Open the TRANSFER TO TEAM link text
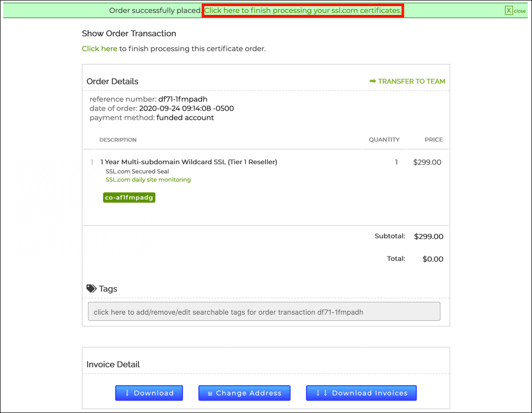532x413 pixels. tap(412, 81)
